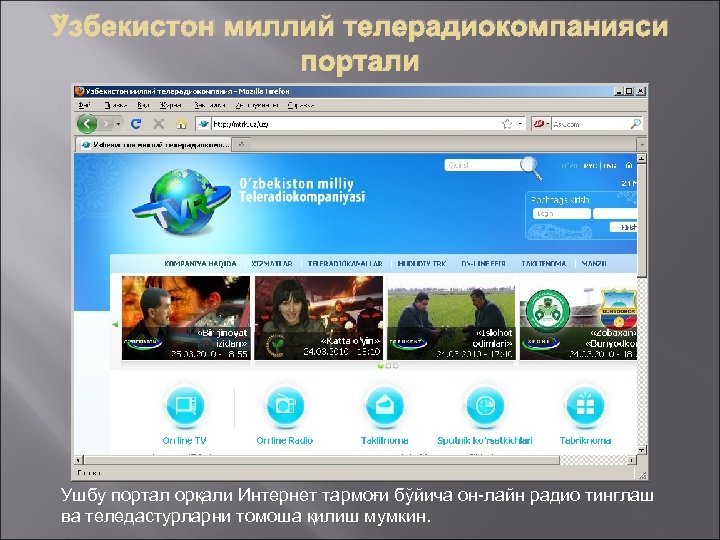Open ON-LINE EFIR navigation item

484,264
